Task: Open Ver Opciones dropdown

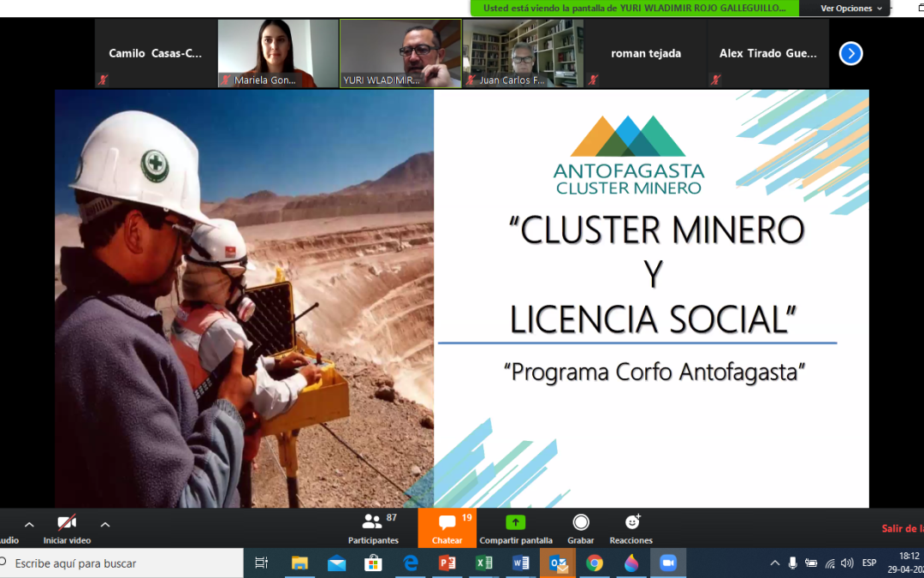Action: (851, 9)
